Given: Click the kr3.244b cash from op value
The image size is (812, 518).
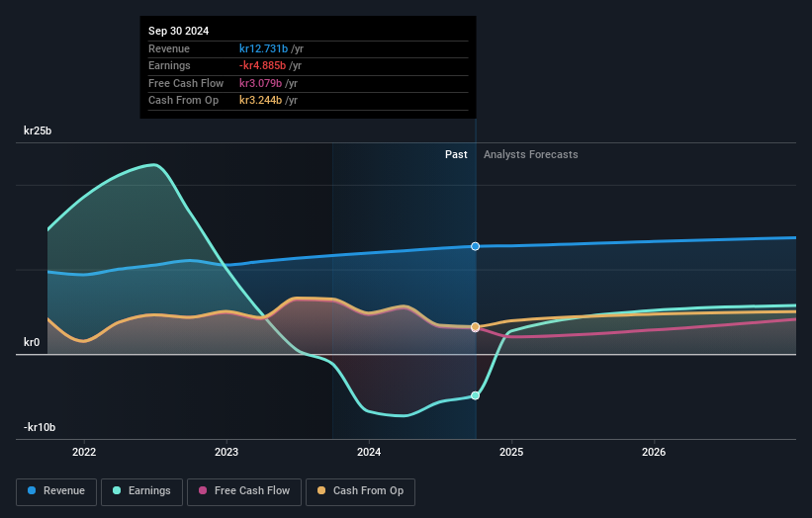Looking at the screenshot, I should click(x=260, y=101).
